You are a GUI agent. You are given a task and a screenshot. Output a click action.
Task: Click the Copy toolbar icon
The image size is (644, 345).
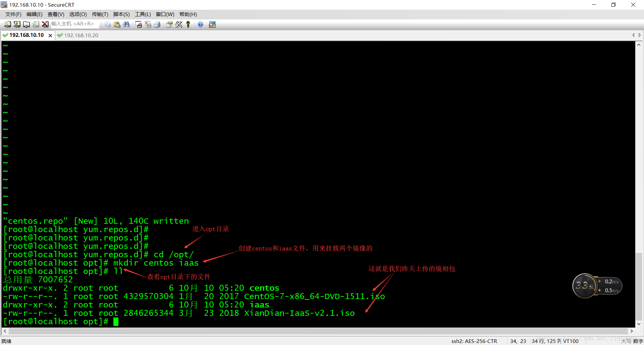coord(107,24)
